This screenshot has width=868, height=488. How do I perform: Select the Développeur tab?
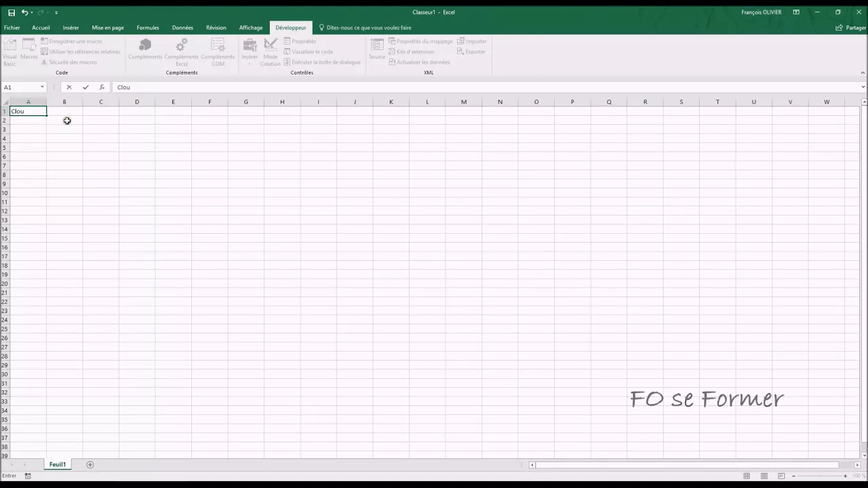(x=291, y=28)
